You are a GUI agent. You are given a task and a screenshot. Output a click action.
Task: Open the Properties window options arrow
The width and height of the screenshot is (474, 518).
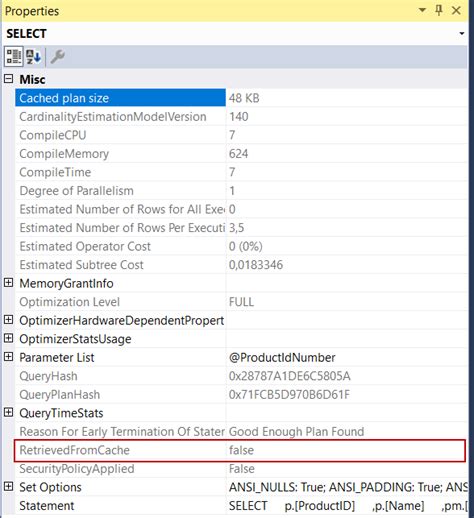point(422,10)
